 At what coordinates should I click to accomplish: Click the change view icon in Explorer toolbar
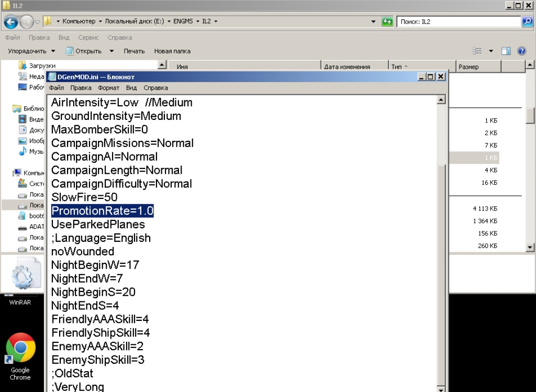coord(477,51)
